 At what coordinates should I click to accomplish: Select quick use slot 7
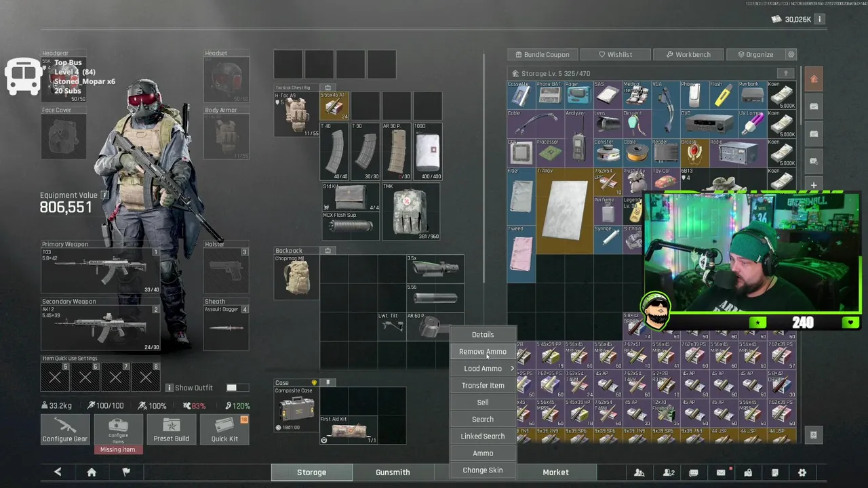(115, 377)
